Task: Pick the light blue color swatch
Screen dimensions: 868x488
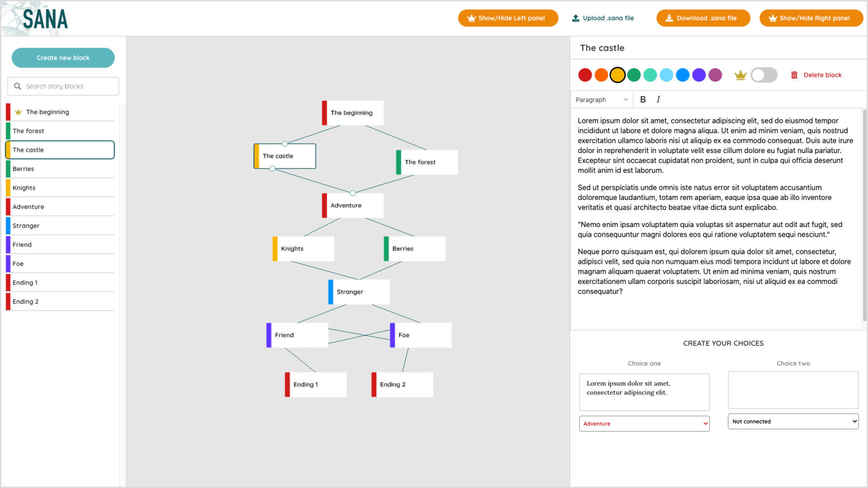Action: point(666,75)
